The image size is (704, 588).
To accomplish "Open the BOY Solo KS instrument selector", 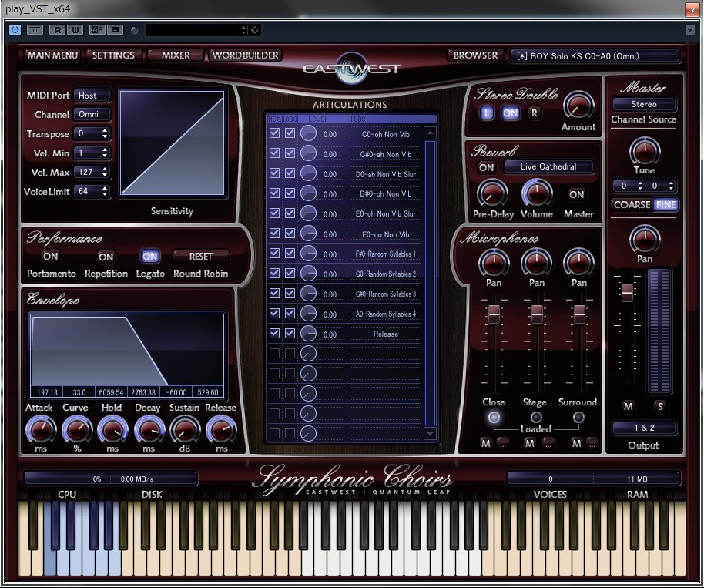I will point(595,56).
